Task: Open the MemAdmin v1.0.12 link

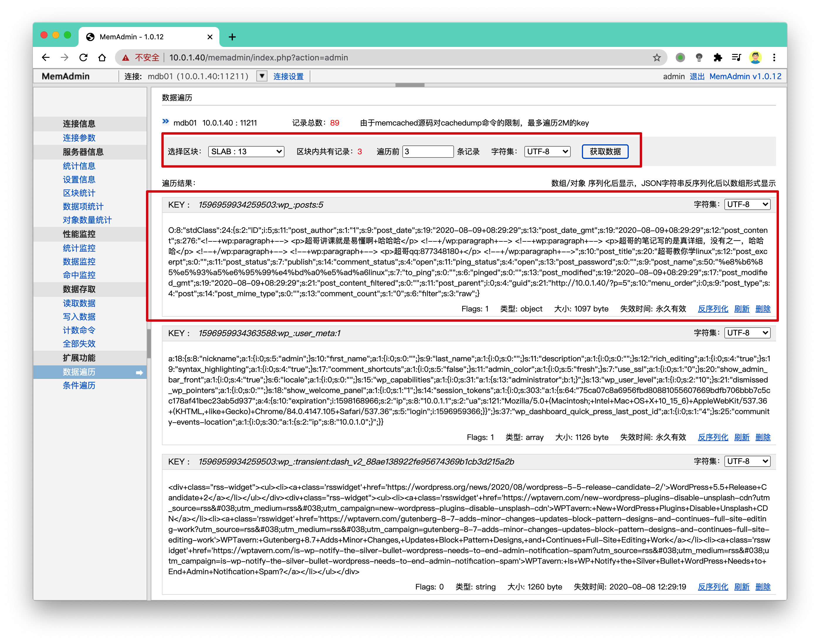Action: (x=745, y=77)
